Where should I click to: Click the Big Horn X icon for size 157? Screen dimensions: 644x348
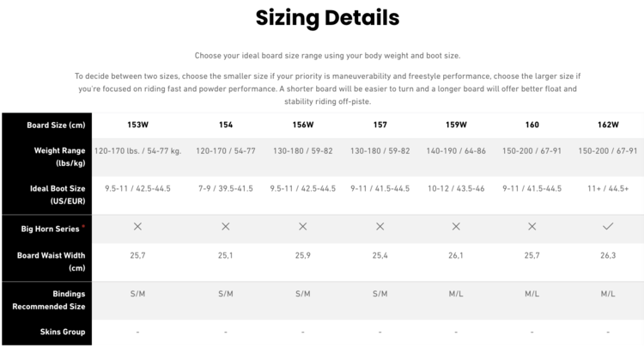pyautogui.click(x=380, y=227)
